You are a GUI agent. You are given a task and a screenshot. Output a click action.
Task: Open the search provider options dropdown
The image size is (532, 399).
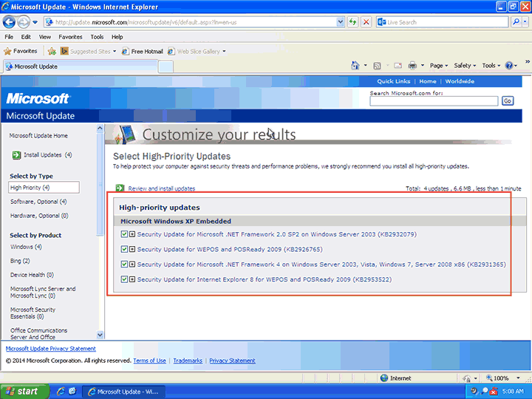(x=525, y=22)
